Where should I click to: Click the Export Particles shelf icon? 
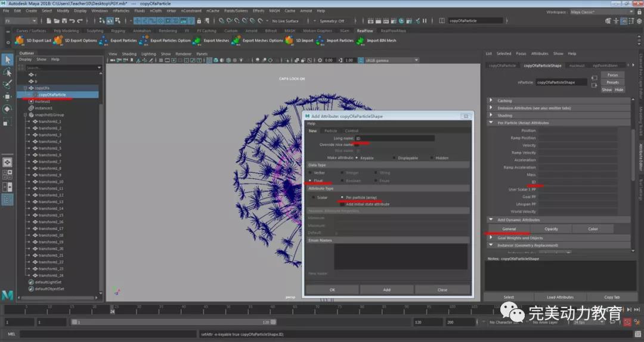point(103,41)
